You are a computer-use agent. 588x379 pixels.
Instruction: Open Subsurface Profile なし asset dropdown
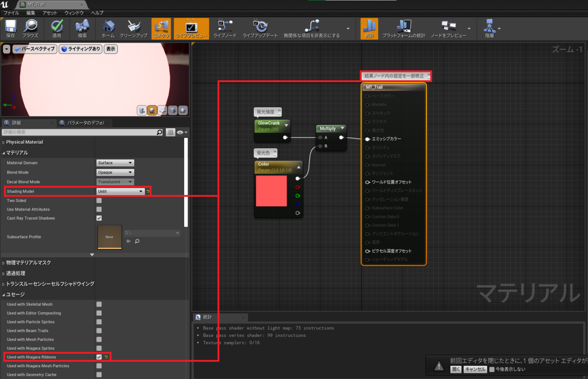[x=152, y=233]
